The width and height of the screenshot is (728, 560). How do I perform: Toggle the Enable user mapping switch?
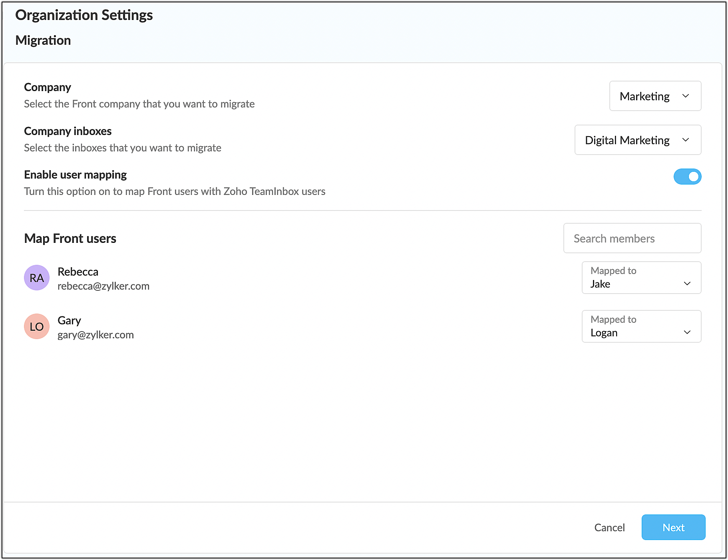(x=687, y=177)
